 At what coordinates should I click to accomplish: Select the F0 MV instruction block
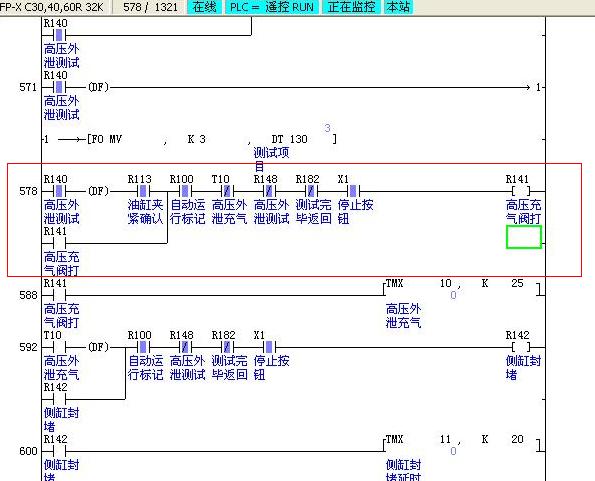coord(212,139)
